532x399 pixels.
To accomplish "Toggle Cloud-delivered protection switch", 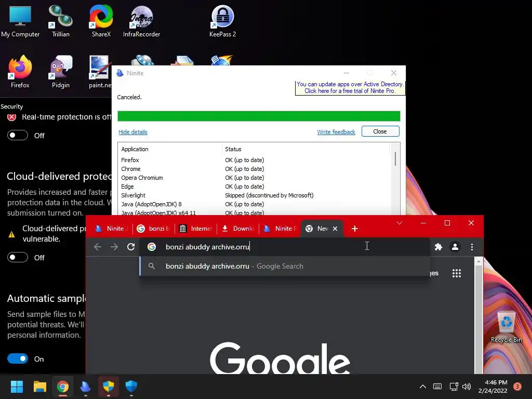I will pos(18,258).
